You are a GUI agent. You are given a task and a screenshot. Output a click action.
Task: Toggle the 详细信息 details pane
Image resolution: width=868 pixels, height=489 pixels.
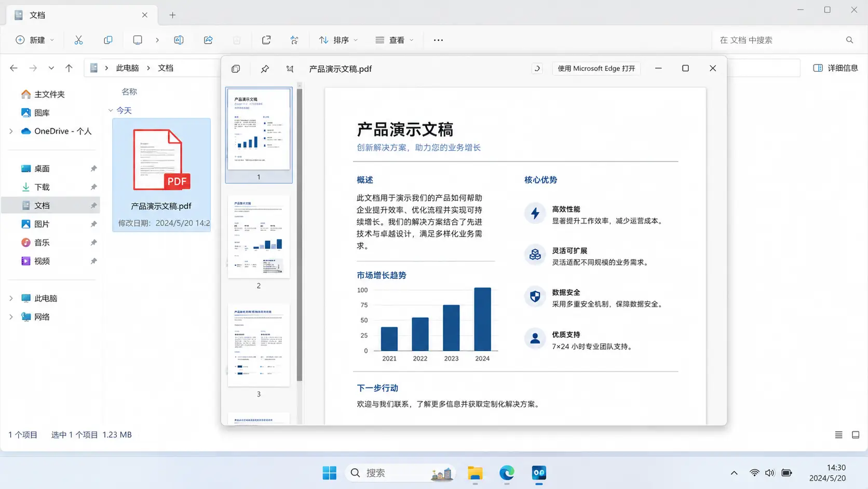(x=835, y=68)
